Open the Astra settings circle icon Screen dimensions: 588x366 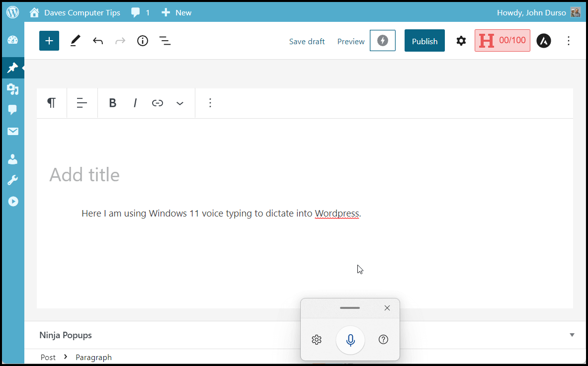(x=544, y=41)
